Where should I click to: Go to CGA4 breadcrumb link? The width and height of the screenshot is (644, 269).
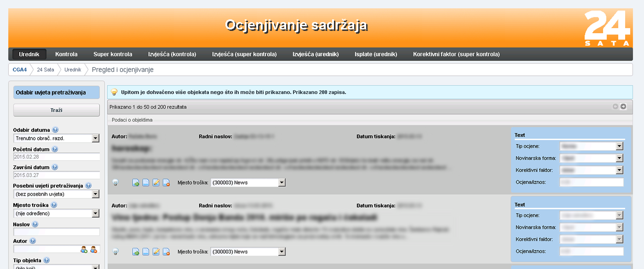(x=20, y=70)
